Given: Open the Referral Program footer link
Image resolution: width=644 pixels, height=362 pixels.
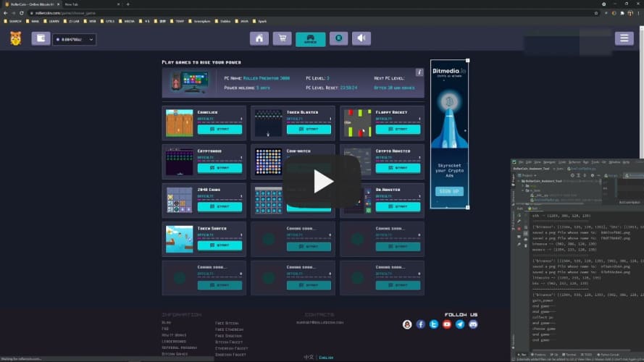Looking at the screenshot, I should click(x=179, y=348).
